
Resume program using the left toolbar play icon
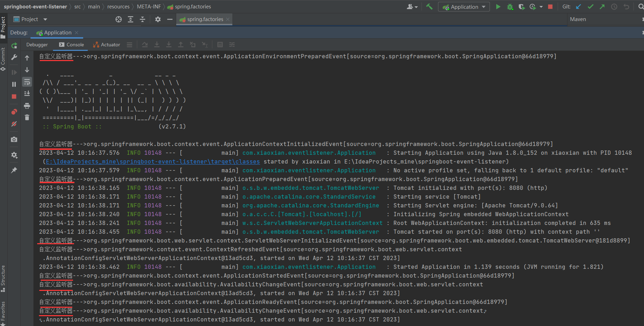[14, 72]
